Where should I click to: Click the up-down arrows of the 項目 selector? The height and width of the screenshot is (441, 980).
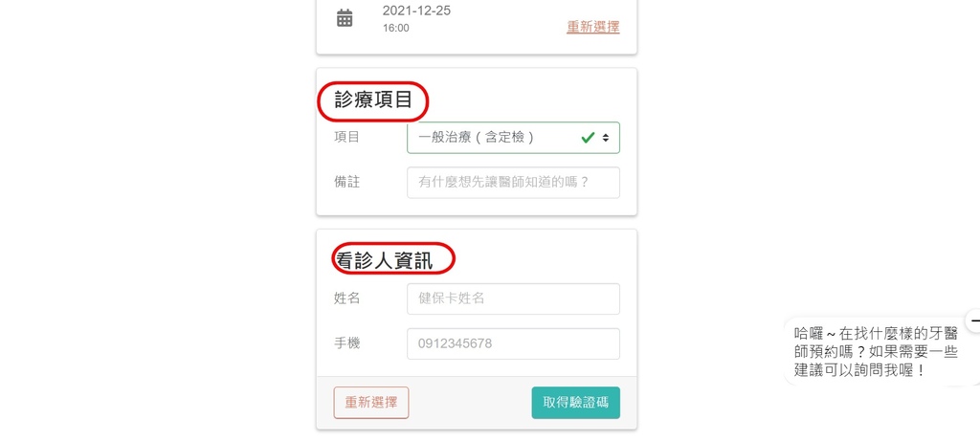[606, 138]
